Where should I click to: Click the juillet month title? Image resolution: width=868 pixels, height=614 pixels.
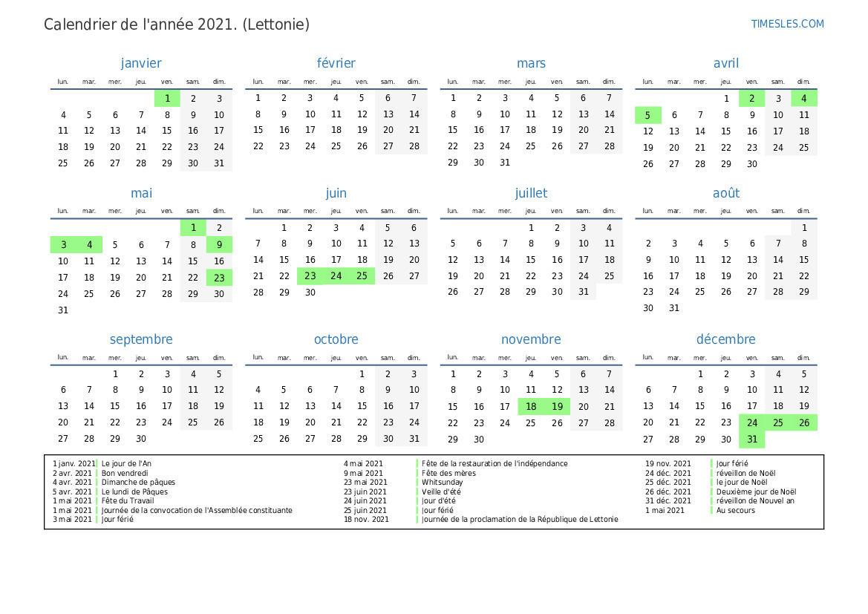tap(531, 193)
